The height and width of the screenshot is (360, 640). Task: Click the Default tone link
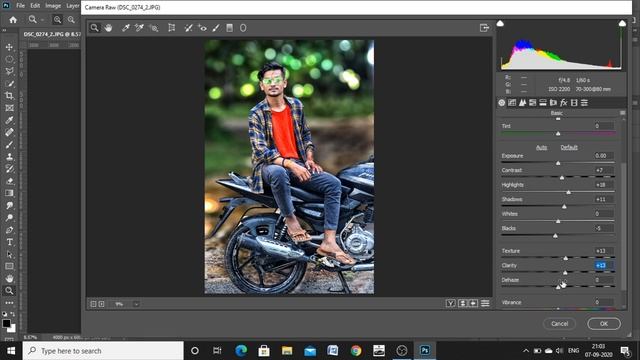569,147
